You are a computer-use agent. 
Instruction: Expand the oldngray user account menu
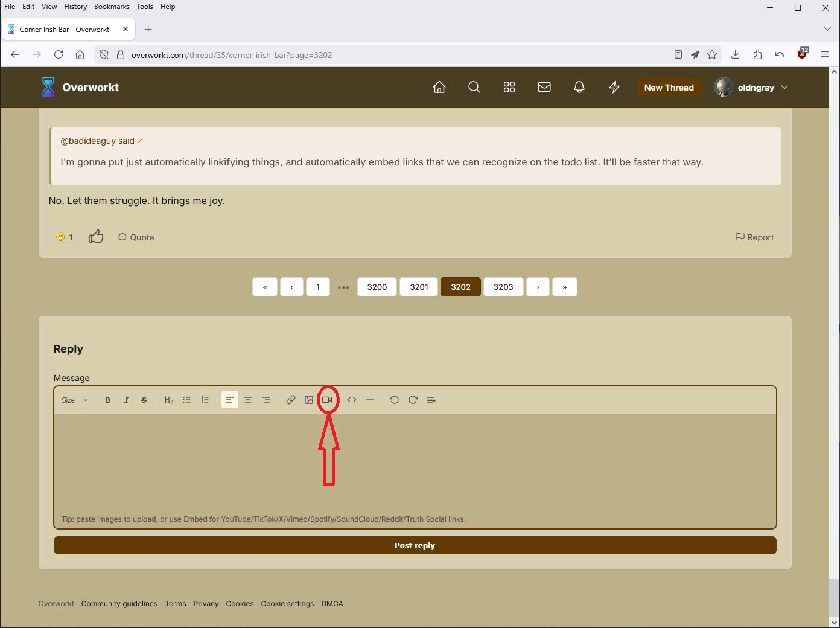[751, 88]
